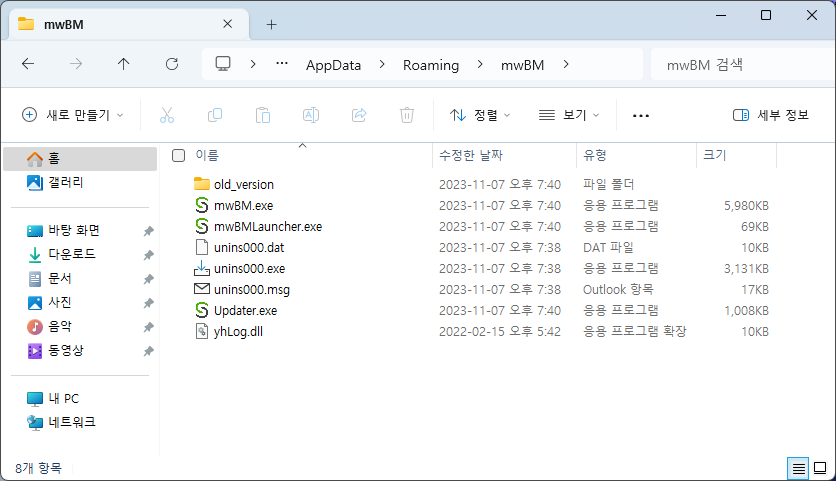
Task: Click the pin icon next to 동영상
Action: [x=148, y=351]
